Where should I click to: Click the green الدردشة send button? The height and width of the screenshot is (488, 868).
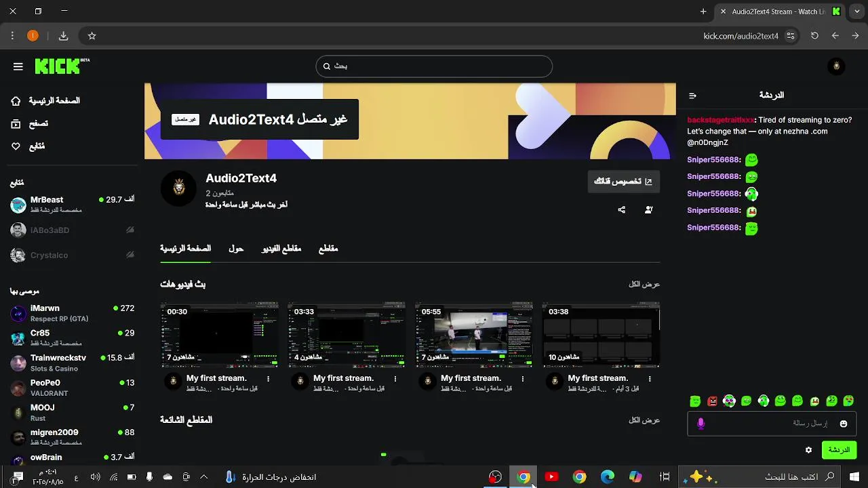click(839, 450)
